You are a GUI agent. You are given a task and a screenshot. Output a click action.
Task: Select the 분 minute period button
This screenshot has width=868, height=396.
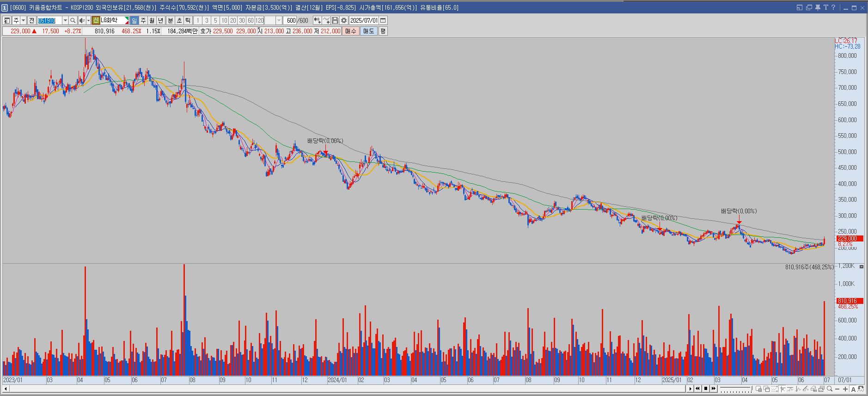tap(170, 20)
